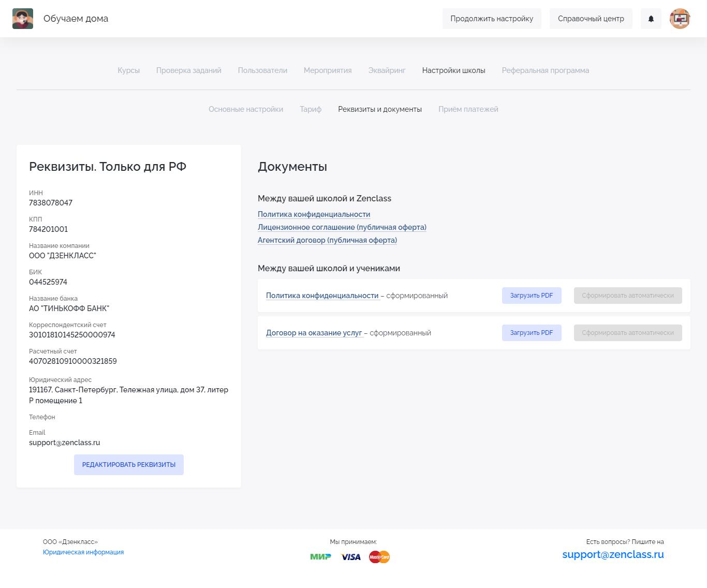Open Лицензионное соглашение public offer link

pos(342,227)
